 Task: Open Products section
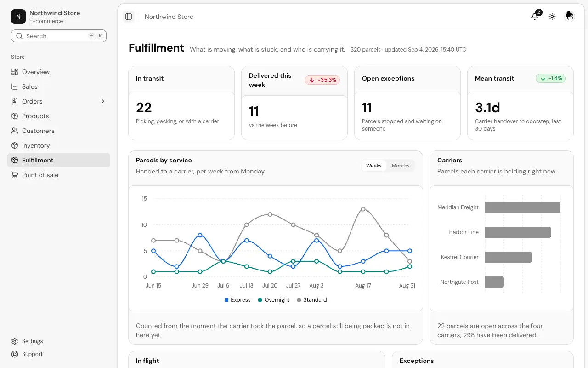pos(59,116)
